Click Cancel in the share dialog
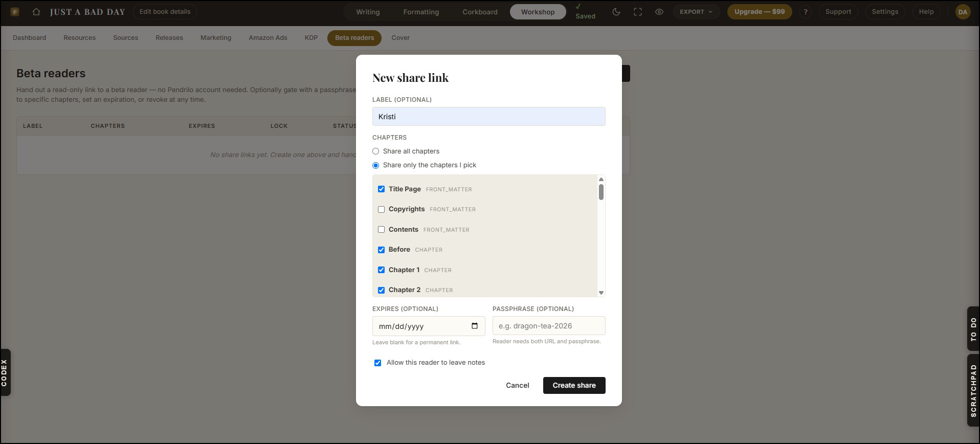Screen dimensions: 980x444 (517, 385)
